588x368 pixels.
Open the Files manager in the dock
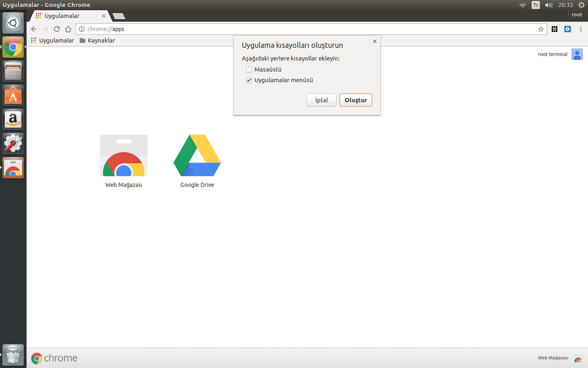click(x=13, y=71)
